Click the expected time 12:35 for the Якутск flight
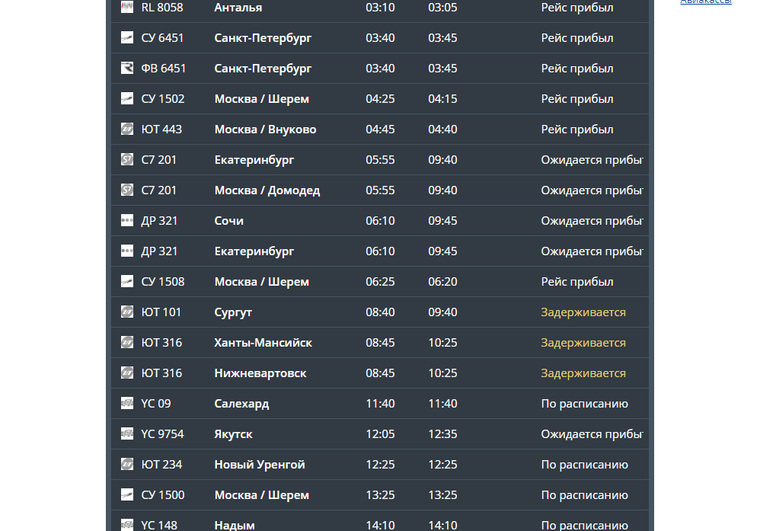Screen dimensions: 760x531 (x=443, y=434)
